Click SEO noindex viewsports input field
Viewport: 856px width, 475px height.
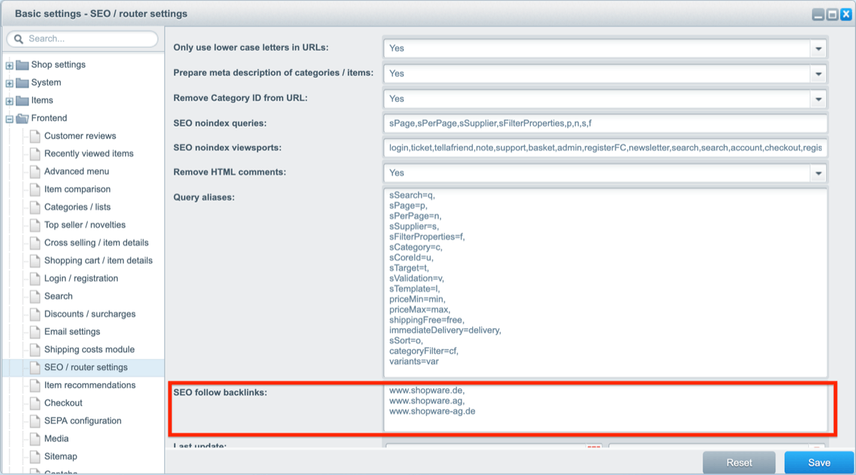(605, 148)
